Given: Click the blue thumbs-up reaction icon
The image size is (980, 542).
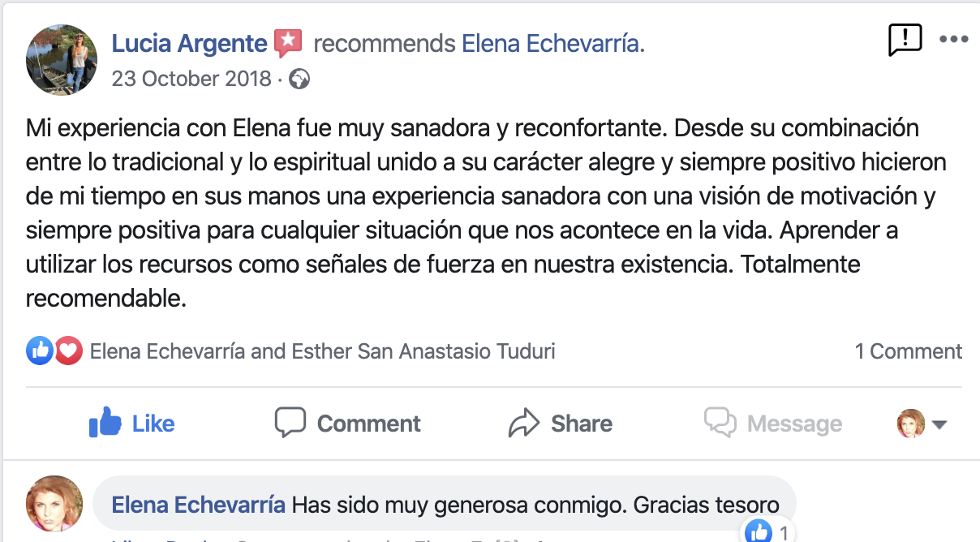Looking at the screenshot, I should click(x=40, y=351).
